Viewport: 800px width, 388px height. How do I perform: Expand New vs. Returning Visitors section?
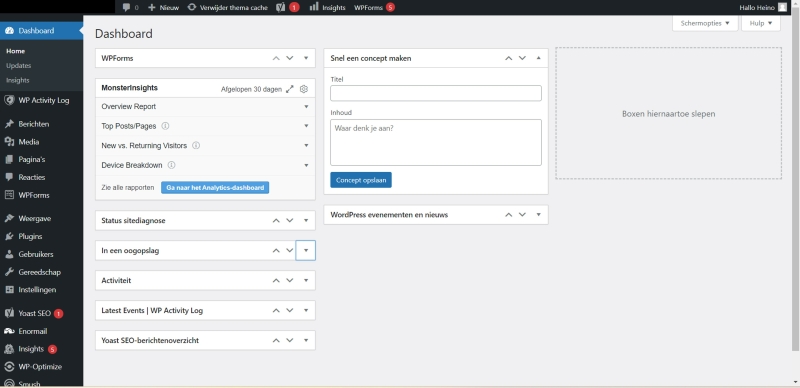tap(307, 146)
